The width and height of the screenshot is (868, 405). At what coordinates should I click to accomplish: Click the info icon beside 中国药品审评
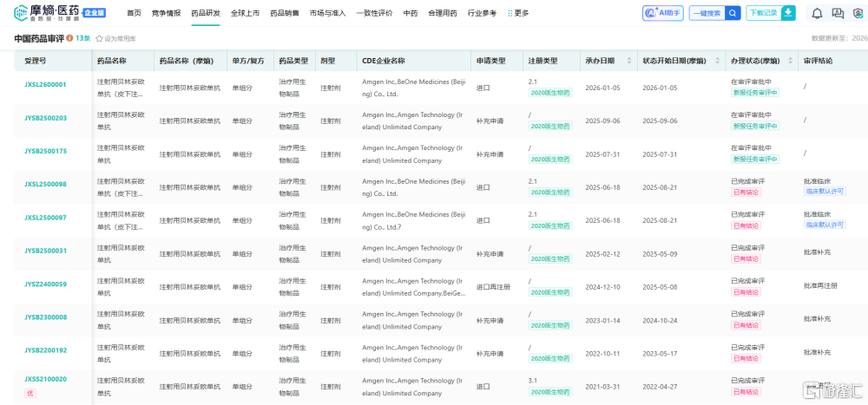[69, 39]
